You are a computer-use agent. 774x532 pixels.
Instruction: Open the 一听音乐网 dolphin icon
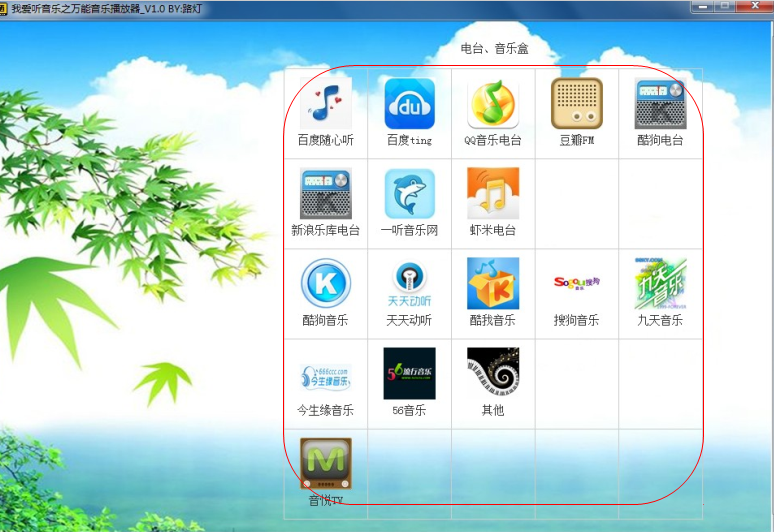409,193
